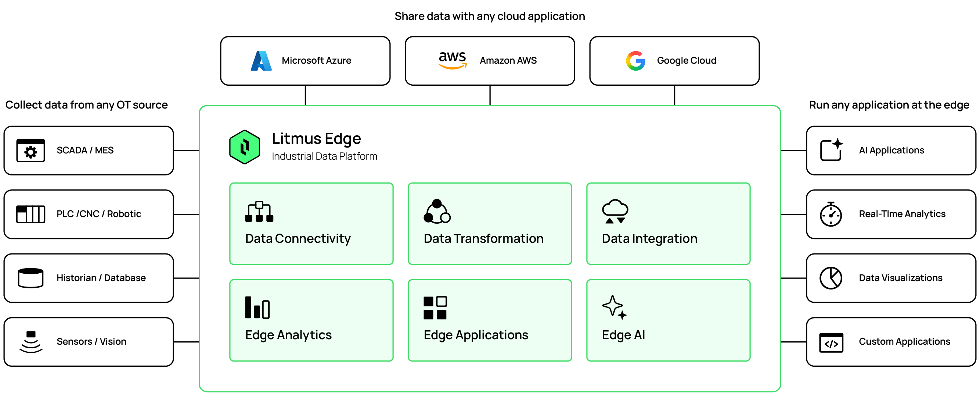The width and height of the screenshot is (980, 398).
Task: Click the Historian / Database cylinder icon
Action: 30,278
